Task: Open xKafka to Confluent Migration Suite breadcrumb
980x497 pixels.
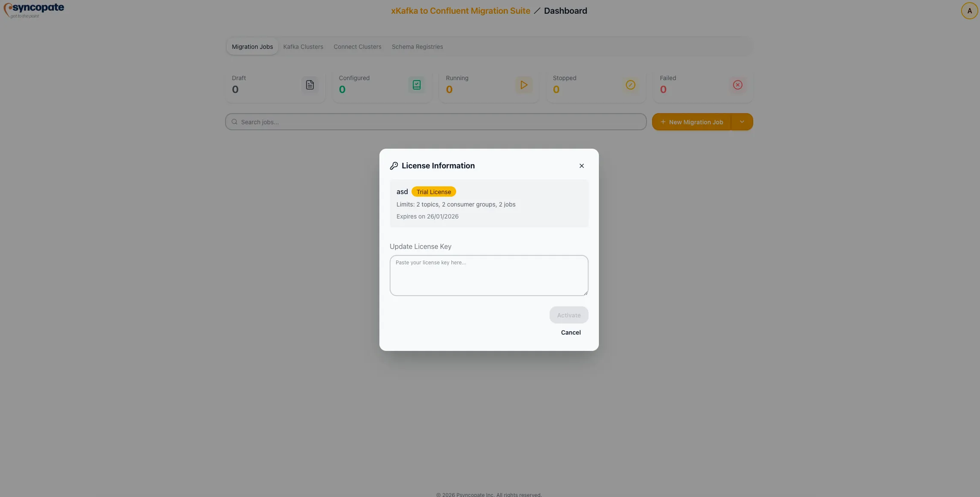Action: 460,10
